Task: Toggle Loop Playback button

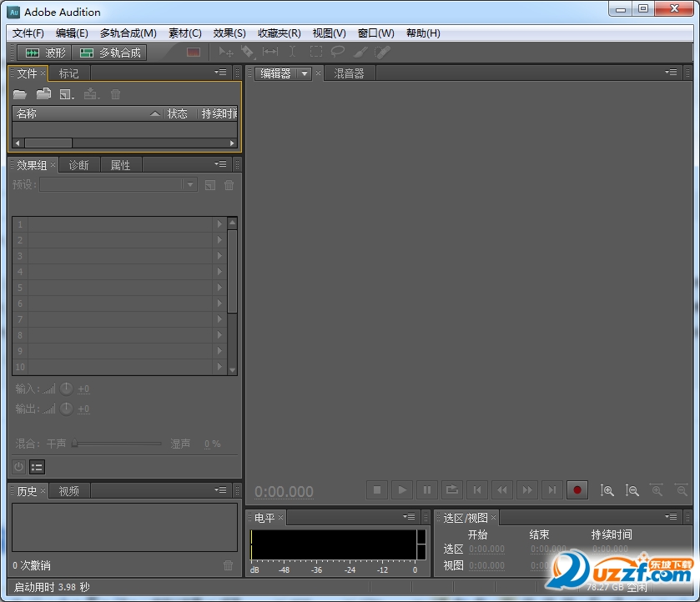Action: tap(451, 490)
